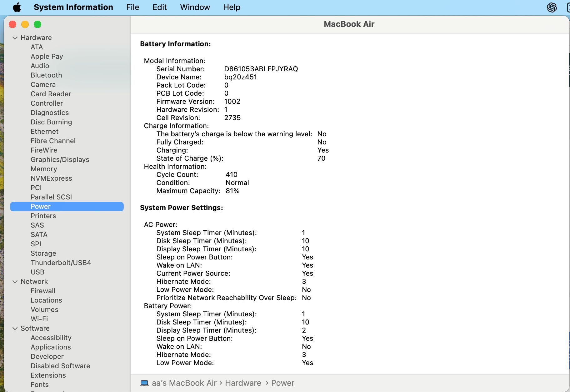Select Bluetooth in the sidebar

pos(46,75)
